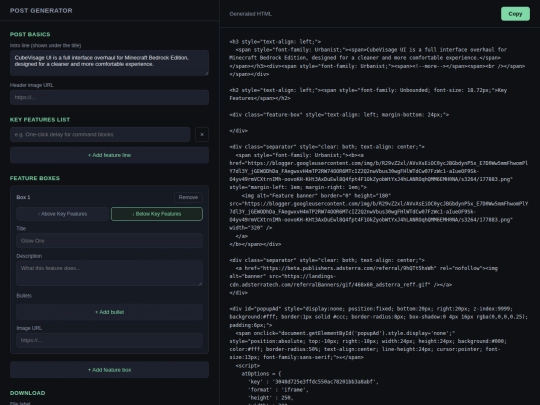The image size is (540, 405).
Task: Click the Box 1 Description text area
Action: coord(109,273)
